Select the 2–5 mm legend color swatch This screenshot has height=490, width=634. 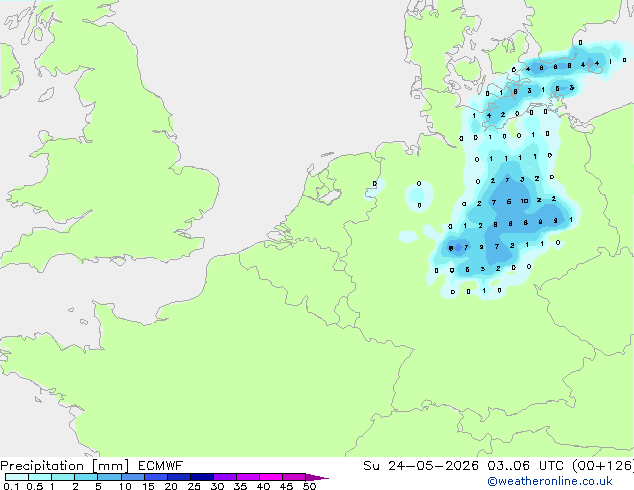86,477
